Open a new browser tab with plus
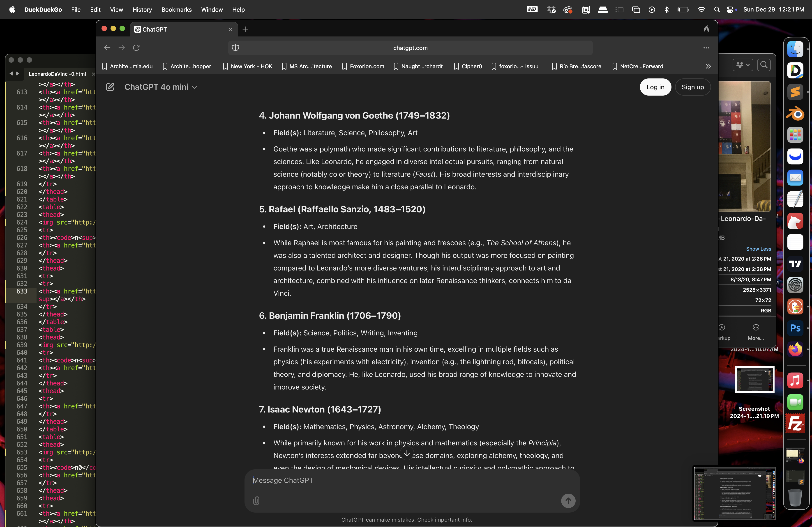The height and width of the screenshot is (527, 812). [x=245, y=29]
